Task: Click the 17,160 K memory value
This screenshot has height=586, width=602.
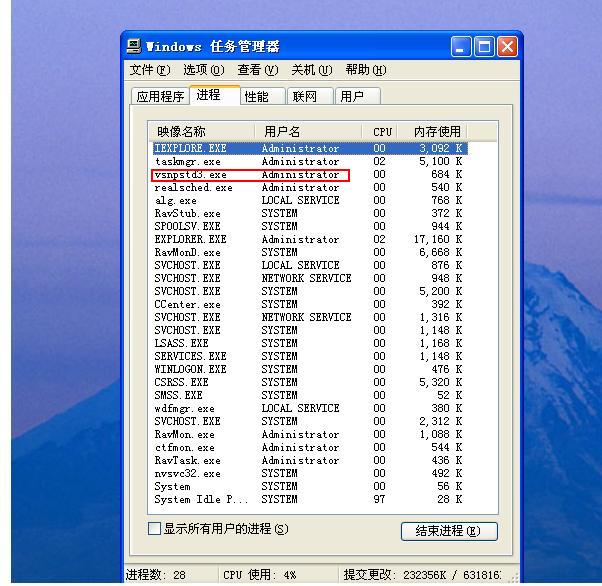Action: pyautogui.click(x=438, y=239)
